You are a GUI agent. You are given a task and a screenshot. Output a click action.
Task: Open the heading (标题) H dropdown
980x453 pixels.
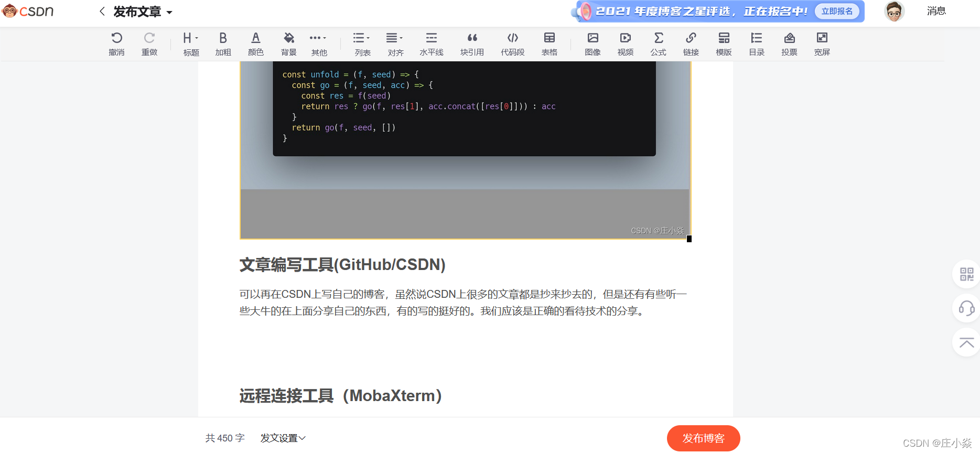tap(191, 44)
